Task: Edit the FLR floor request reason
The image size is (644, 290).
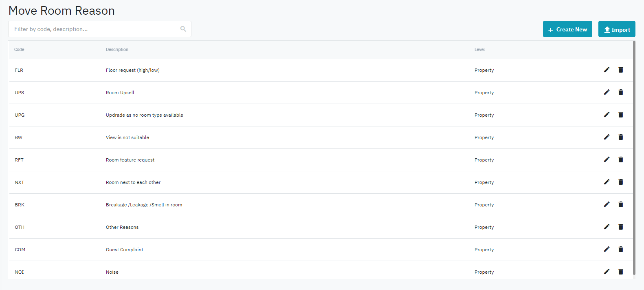Action: click(607, 70)
